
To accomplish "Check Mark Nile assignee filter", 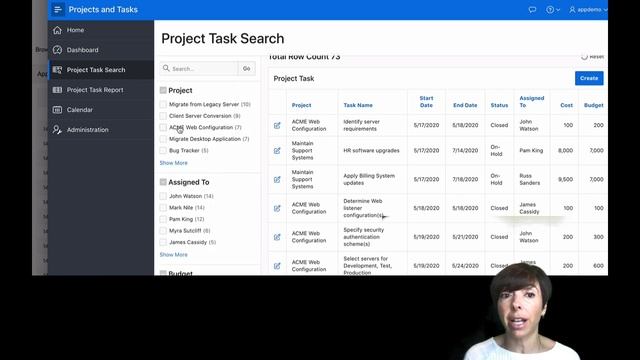I will click(163, 208).
